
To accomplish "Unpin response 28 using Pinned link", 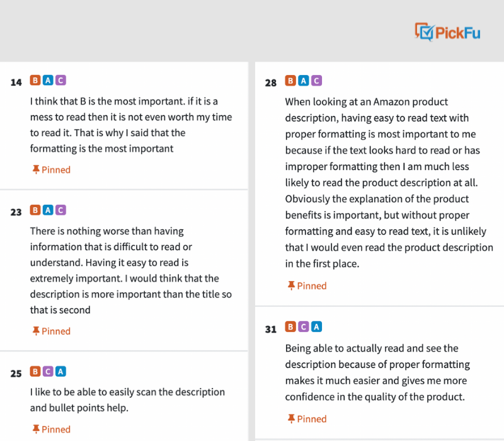I will [x=307, y=285].
